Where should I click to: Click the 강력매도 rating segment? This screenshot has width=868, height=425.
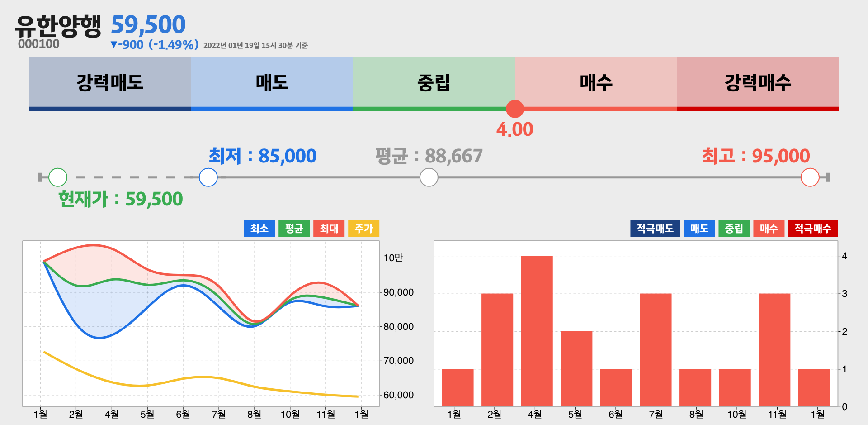pos(110,84)
